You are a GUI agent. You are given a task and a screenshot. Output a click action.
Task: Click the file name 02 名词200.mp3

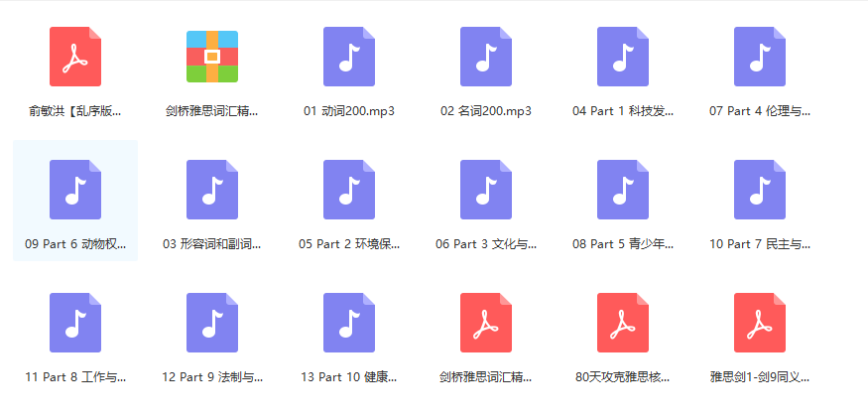[486, 111]
